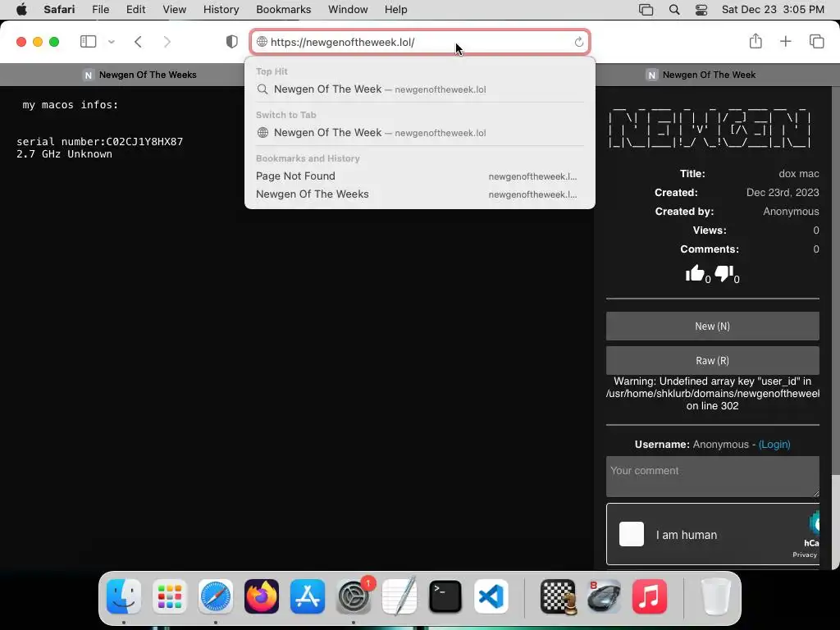Click the "Anonymous" created by value
Image resolution: width=840 pixels, height=630 pixels.
coord(791,211)
